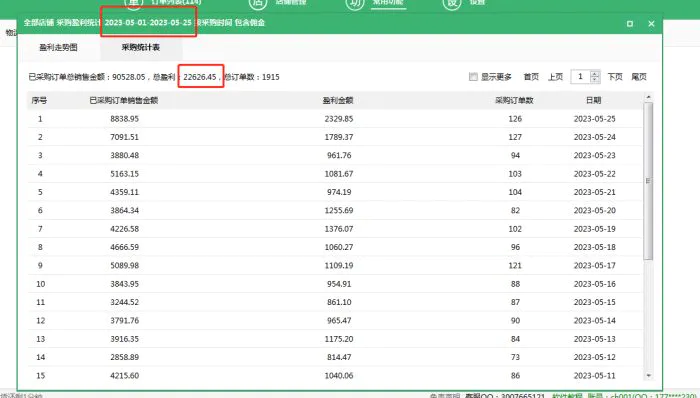Screen dimensions: 700x398
Task: Select profit cell 1040.06
Action: coord(339,376)
